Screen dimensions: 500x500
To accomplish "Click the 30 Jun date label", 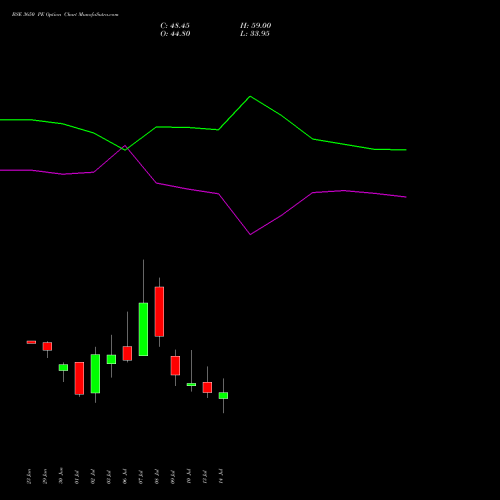I will pyautogui.click(x=61, y=476).
